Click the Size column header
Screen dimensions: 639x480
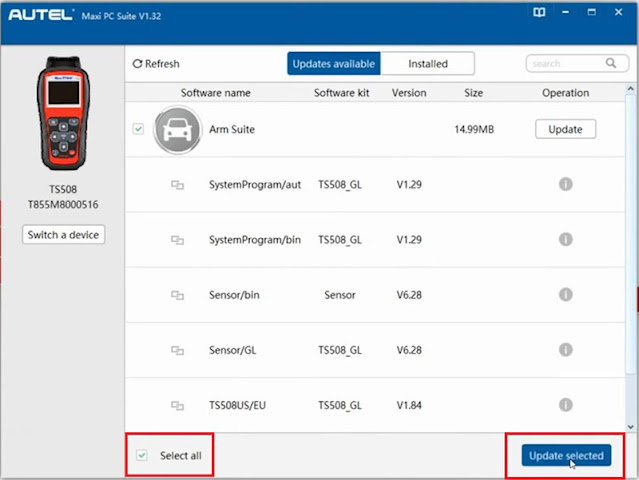474,93
